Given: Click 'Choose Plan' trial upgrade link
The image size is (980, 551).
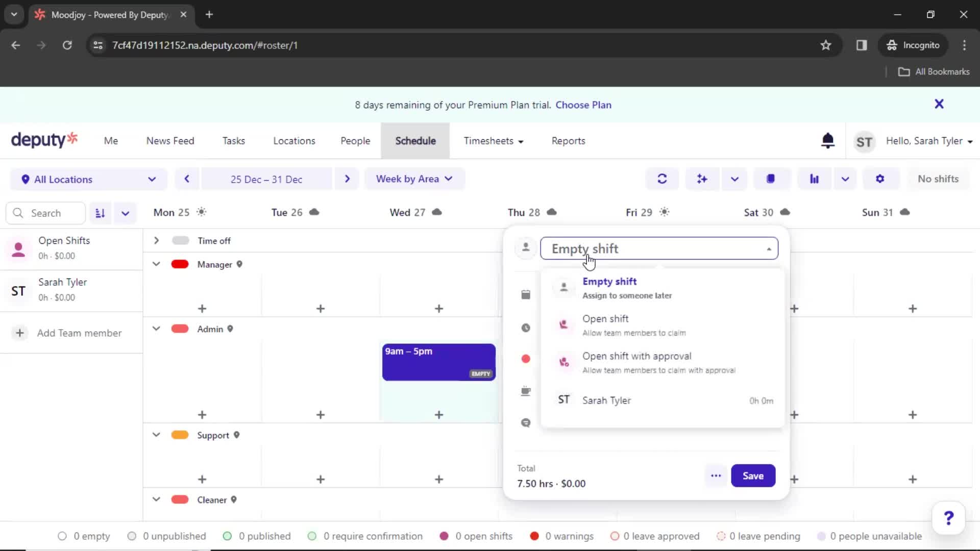Looking at the screenshot, I should click(x=583, y=104).
